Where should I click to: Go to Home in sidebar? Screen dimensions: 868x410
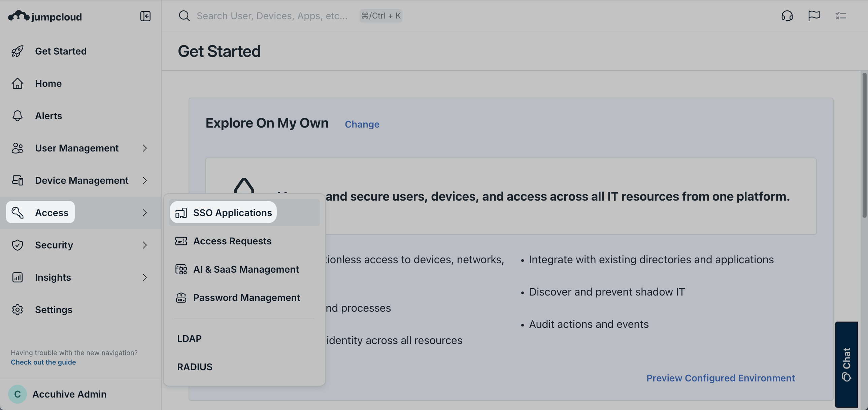[x=80, y=83]
